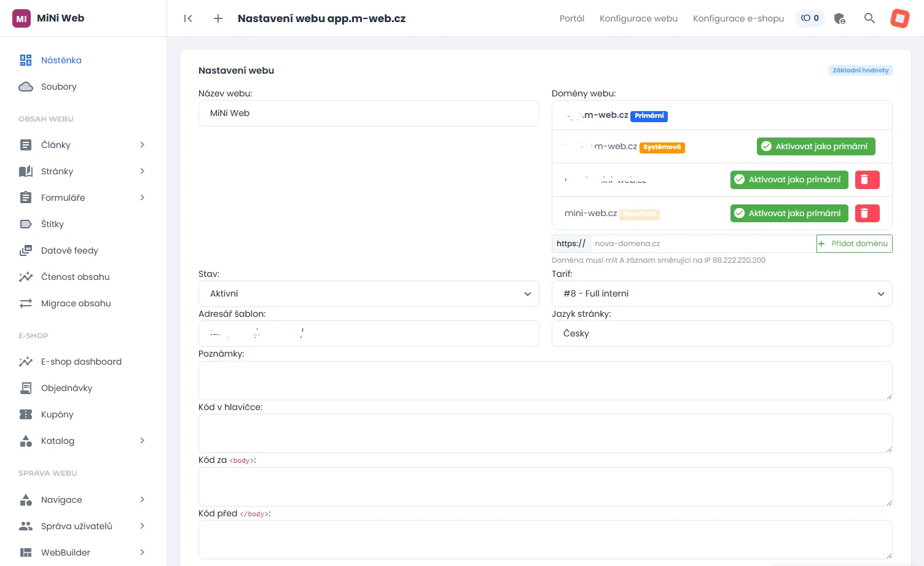Open the Nástěnka dashboard icon
The height and width of the screenshot is (566, 924).
(26, 60)
